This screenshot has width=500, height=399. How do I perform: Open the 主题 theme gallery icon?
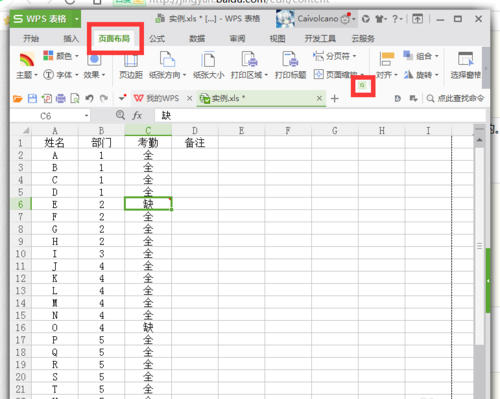27,60
